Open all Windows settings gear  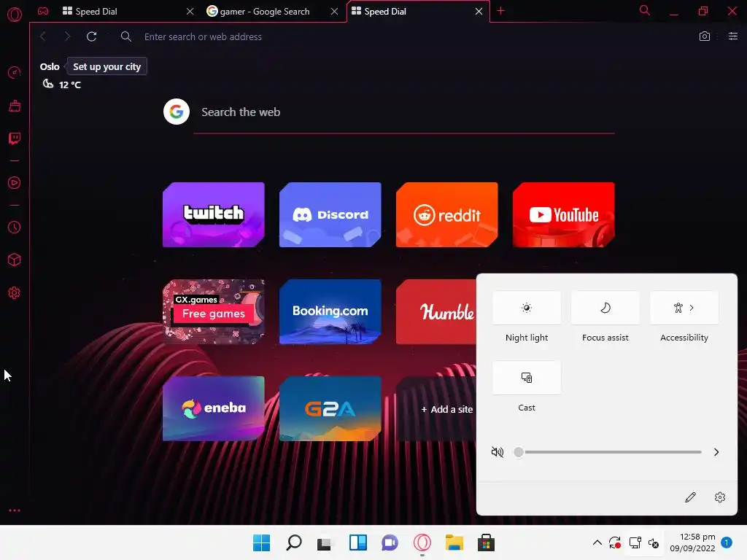720,497
